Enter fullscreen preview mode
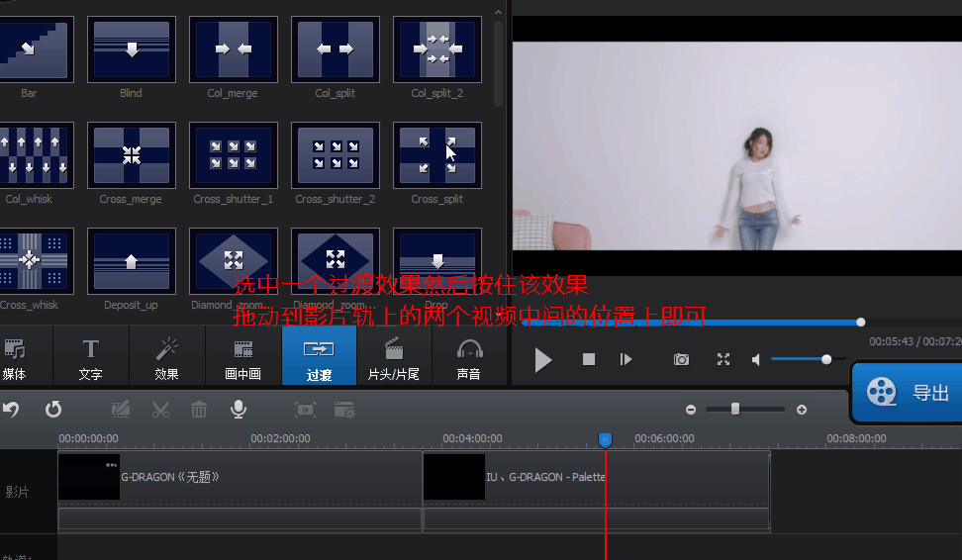The height and width of the screenshot is (560, 962). [723, 359]
